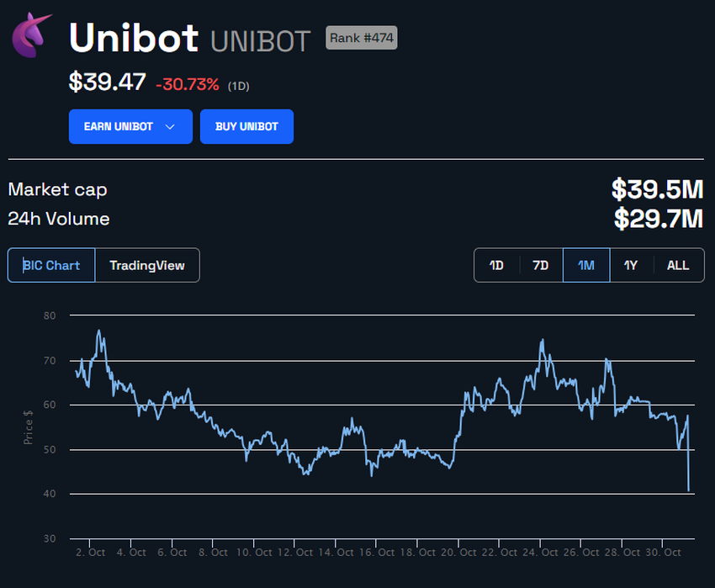Open the EARN UNIBOT dropdown
This screenshot has width=715, height=588.
coord(130,126)
